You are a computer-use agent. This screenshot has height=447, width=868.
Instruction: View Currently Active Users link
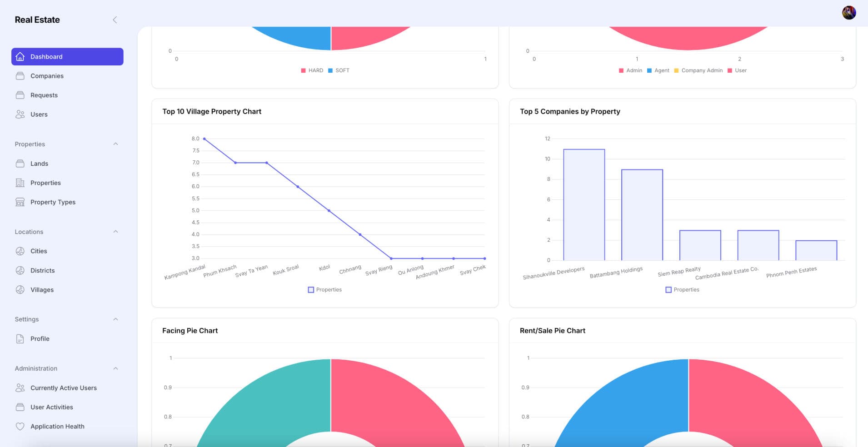tap(67, 388)
